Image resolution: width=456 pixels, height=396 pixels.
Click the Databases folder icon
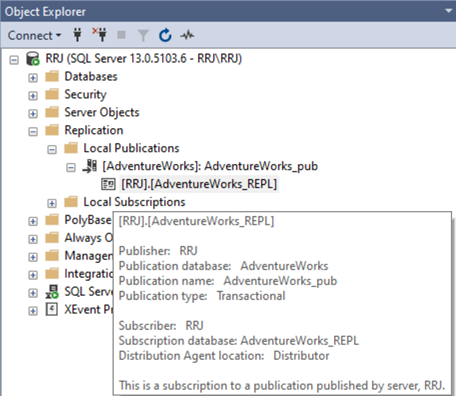[52, 76]
